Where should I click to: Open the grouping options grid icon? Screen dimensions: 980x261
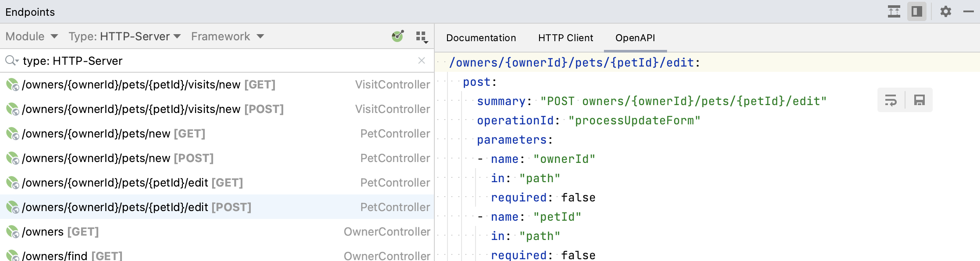tap(422, 37)
